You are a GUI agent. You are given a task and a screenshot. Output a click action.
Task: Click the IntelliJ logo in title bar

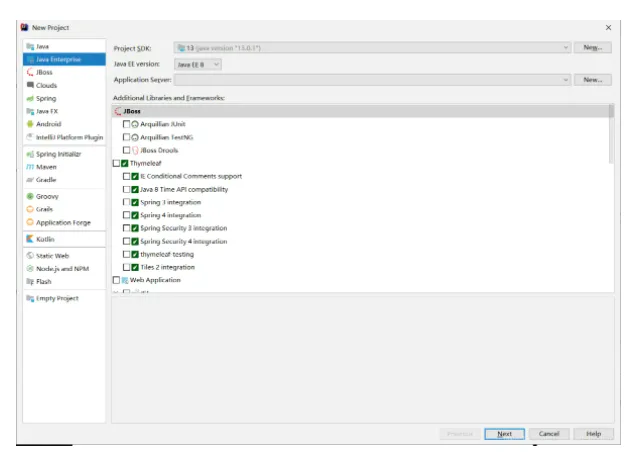coord(25,27)
